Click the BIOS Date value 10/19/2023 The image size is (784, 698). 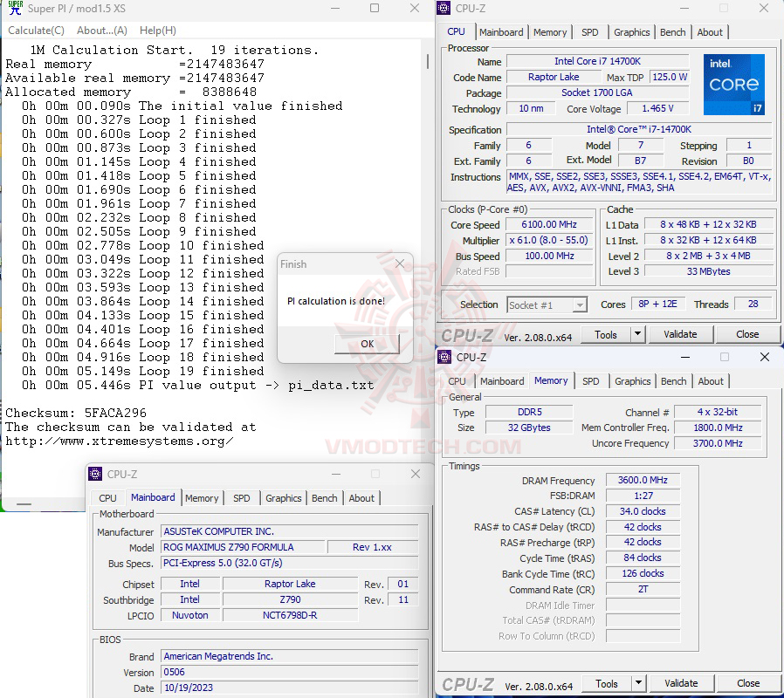pos(290,688)
